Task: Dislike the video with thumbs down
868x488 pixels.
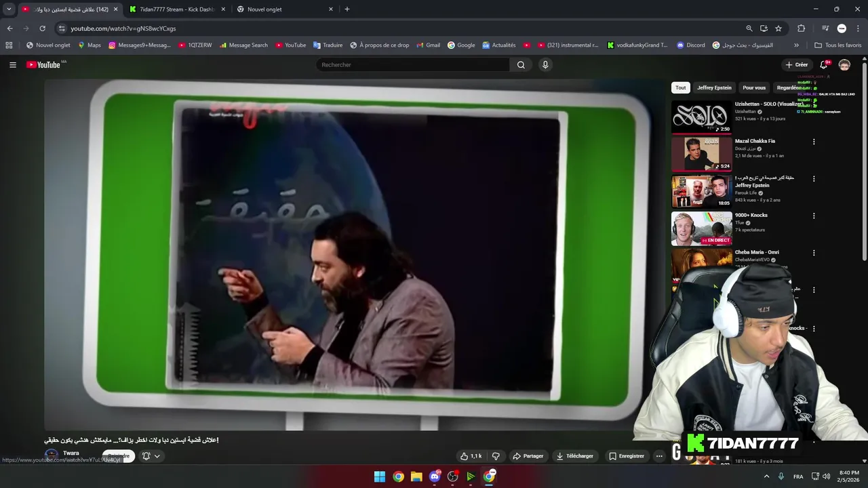Action: (496, 456)
